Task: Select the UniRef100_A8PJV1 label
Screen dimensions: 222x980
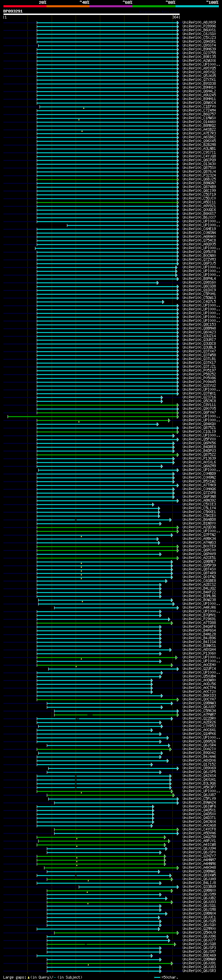Action: (199, 841)
